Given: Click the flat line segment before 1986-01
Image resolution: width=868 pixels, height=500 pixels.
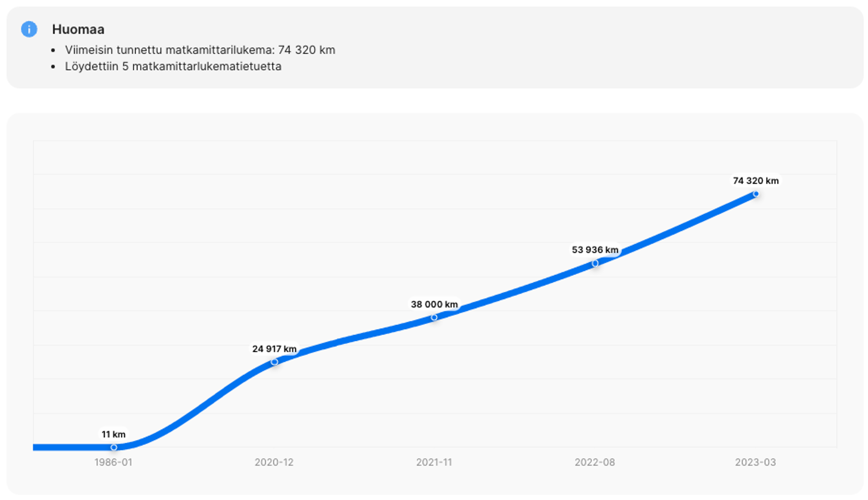Looking at the screenshot, I should (72, 447).
